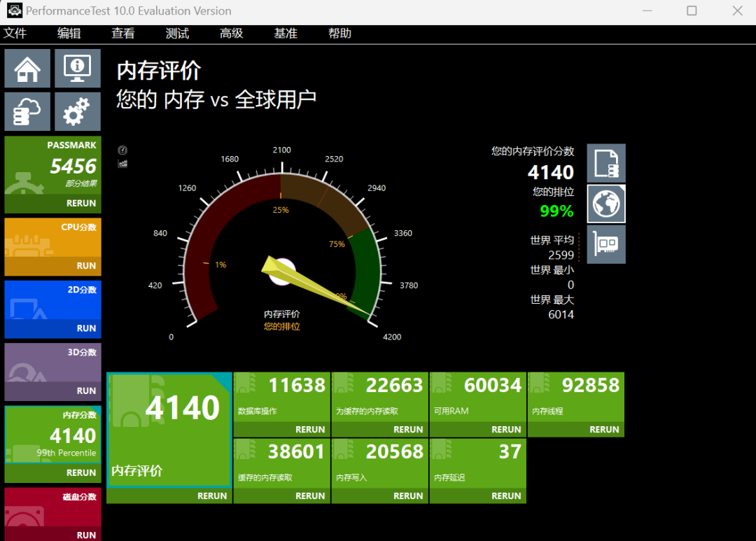Open the System Information monitor icon
The height and width of the screenshot is (541, 756).
(x=78, y=69)
